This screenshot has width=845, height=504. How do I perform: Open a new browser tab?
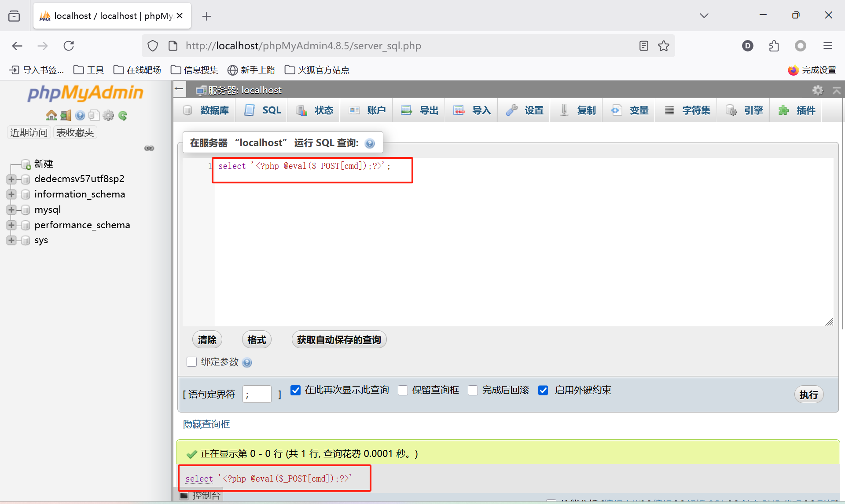coord(206,16)
